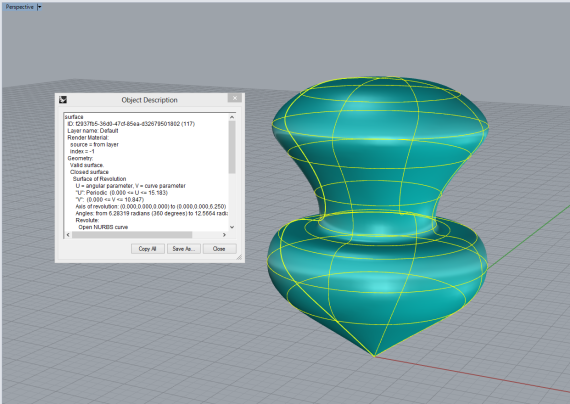Click the 'Angles: from 6.28319 radians' line
The image size is (570, 404).
(x=152, y=213)
